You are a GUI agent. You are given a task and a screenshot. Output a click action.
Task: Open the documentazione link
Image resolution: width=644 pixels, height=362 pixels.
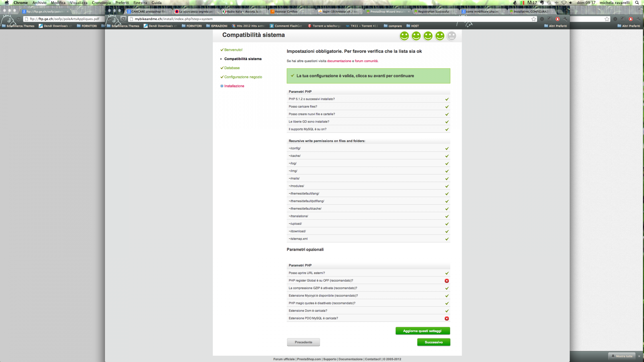click(339, 61)
